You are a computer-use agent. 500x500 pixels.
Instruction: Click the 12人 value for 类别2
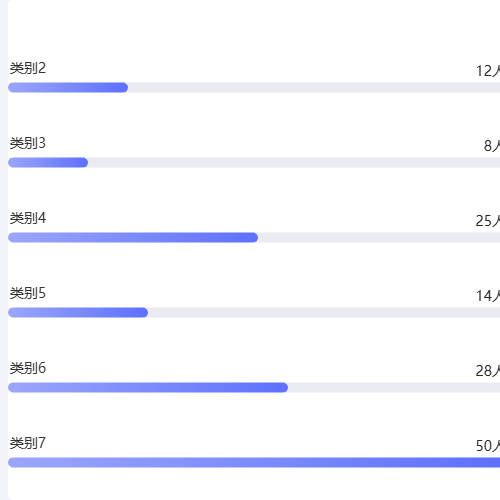[488, 71]
